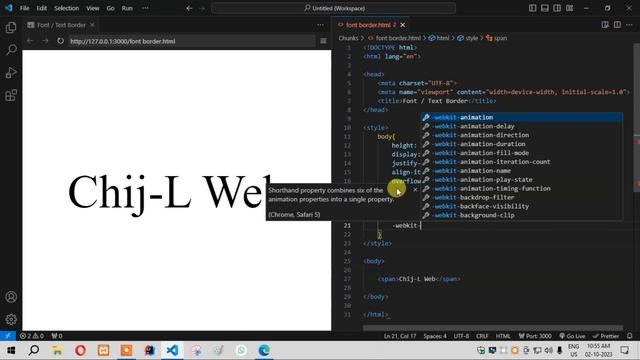Click the remote window indicator in status bar
Image resolution: width=640 pixels, height=360 pixels.
(8, 336)
